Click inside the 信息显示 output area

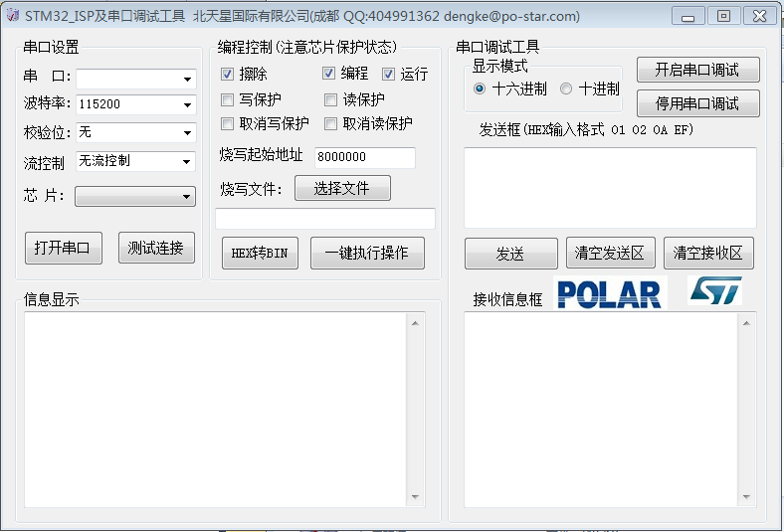[x=216, y=410]
